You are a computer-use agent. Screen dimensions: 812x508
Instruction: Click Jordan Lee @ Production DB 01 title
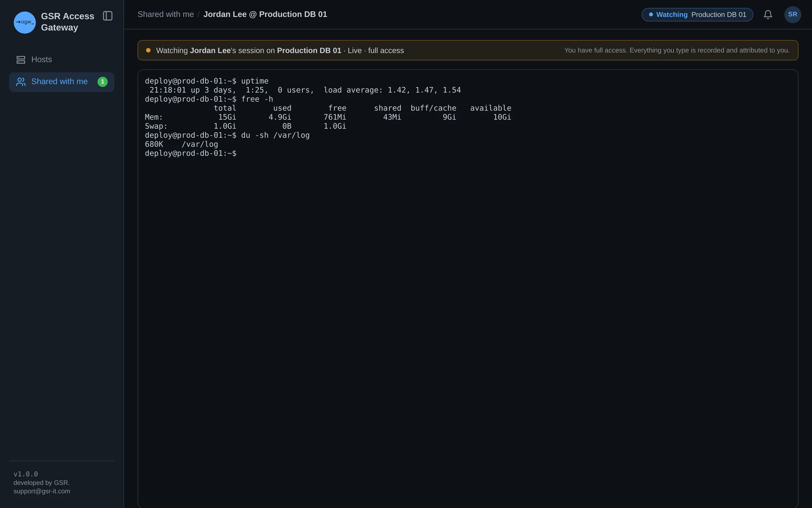[265, 15]
